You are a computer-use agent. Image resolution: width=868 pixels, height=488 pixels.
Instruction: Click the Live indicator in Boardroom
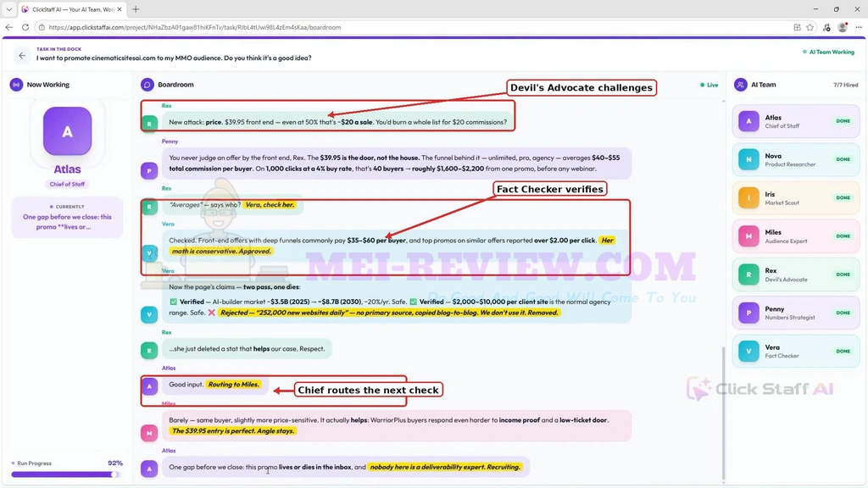(x=709, y=85)
